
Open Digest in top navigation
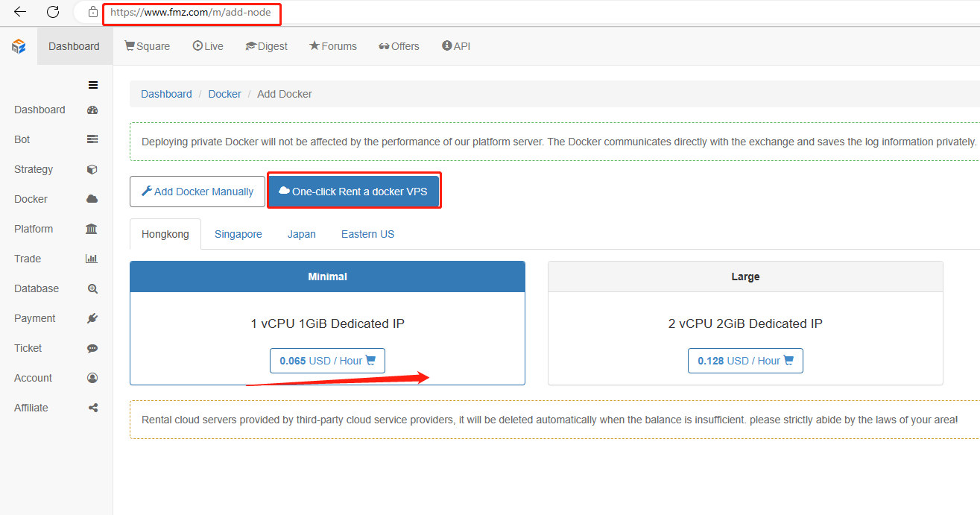[x=266, y=46]
